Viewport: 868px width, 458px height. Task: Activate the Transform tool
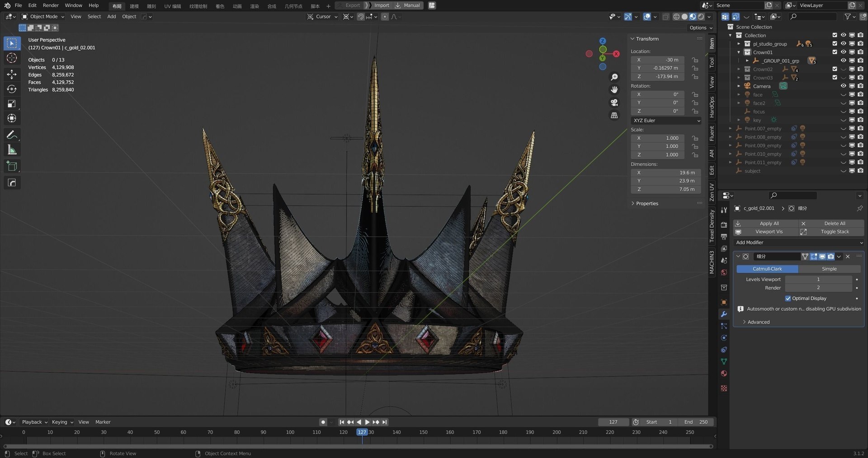click(x=12, y=118)
